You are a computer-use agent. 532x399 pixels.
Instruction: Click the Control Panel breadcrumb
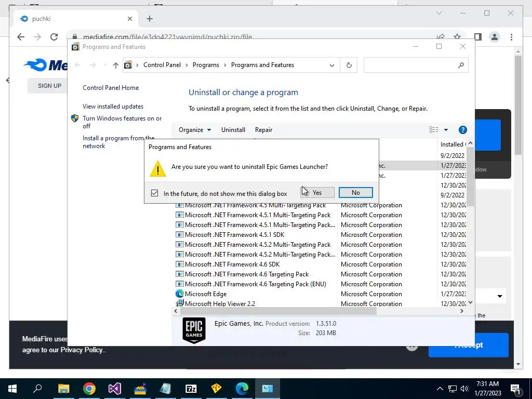point(162,65)
